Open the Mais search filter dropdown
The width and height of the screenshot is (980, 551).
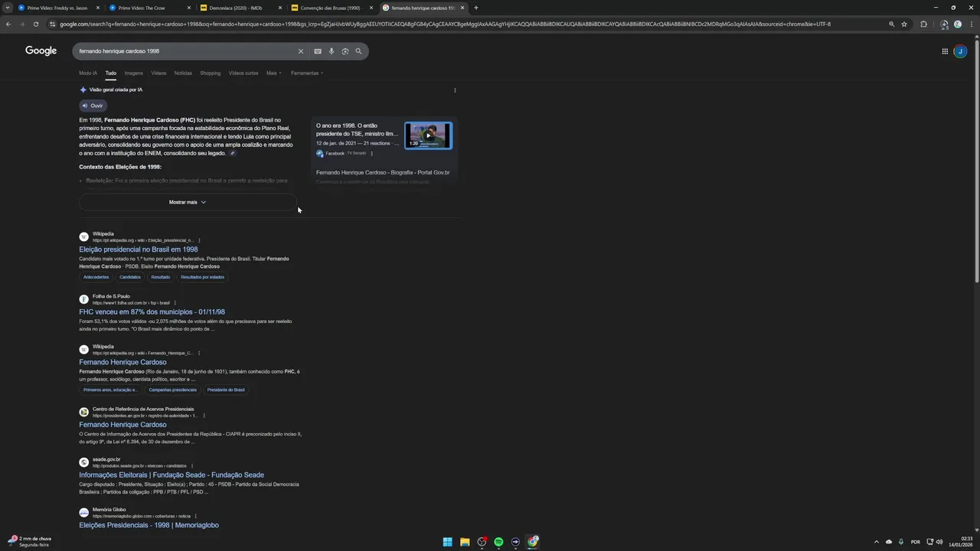(273, 73)
